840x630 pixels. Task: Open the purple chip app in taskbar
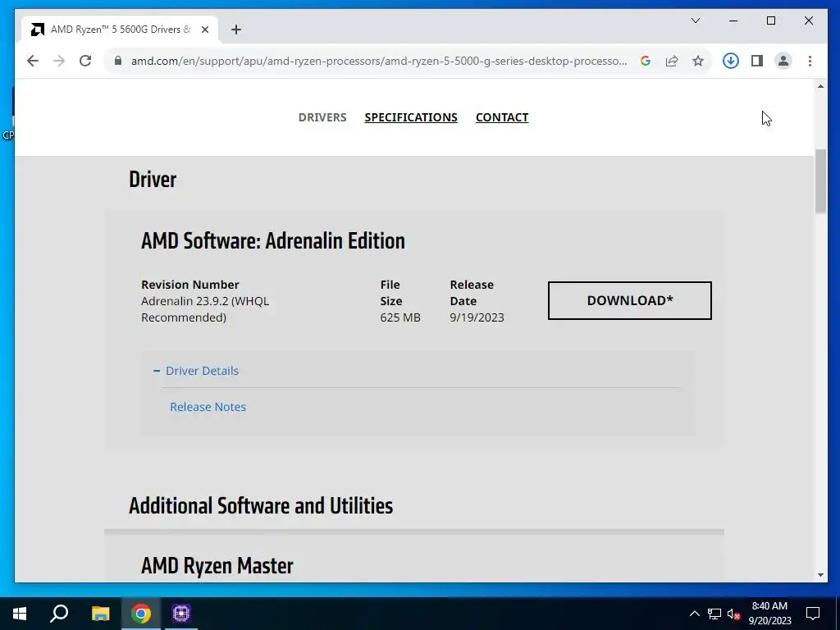pos(181,614)
